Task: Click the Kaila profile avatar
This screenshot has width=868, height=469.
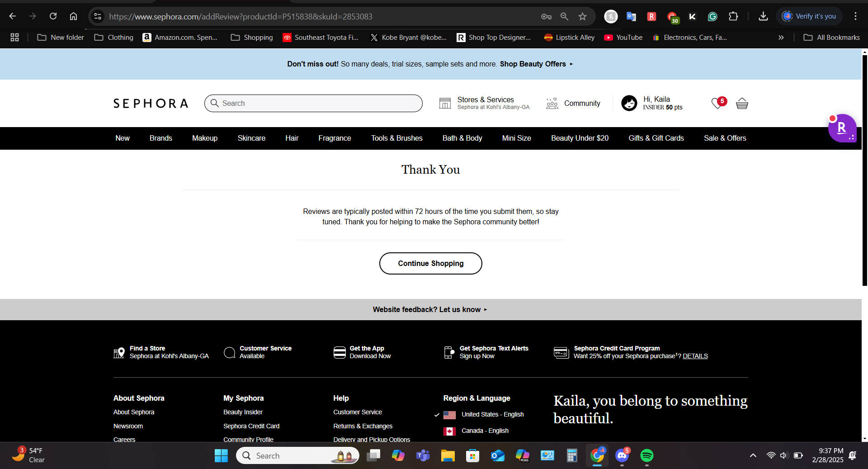Action: click(629, 104)
